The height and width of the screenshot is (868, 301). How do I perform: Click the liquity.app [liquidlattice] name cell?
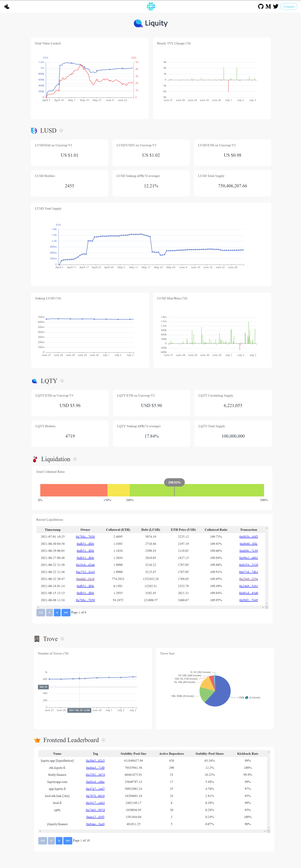(x=57, y=760)
